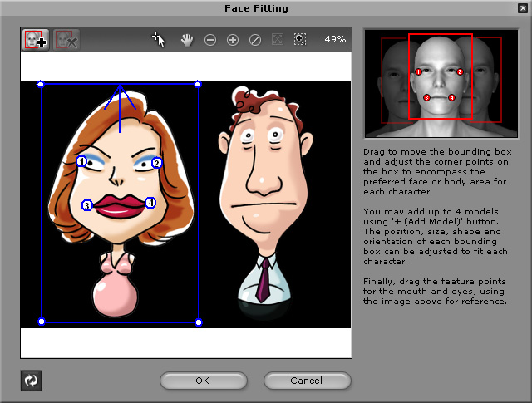
Task: Click the Remove Model face icon
Action: click(x=66, y=40)
